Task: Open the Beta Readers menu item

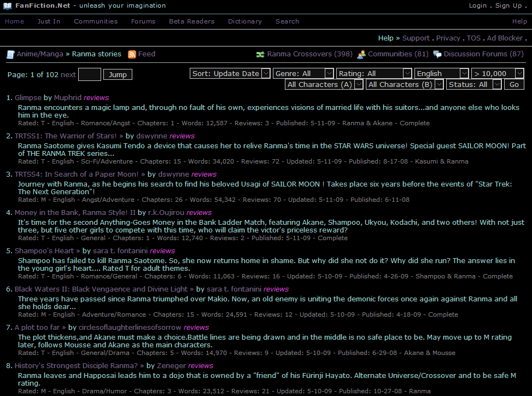Action: click(x=191, y=21)
